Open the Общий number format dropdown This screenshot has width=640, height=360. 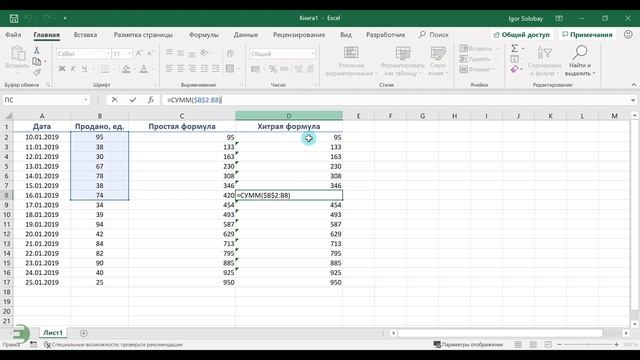[313, 53]
